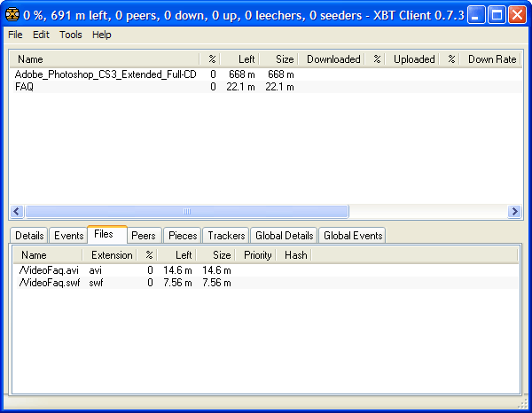Image resolution: width=532 pixels, height=413 pixels.
Task: Sort files by Size column header
Action: 216,255
